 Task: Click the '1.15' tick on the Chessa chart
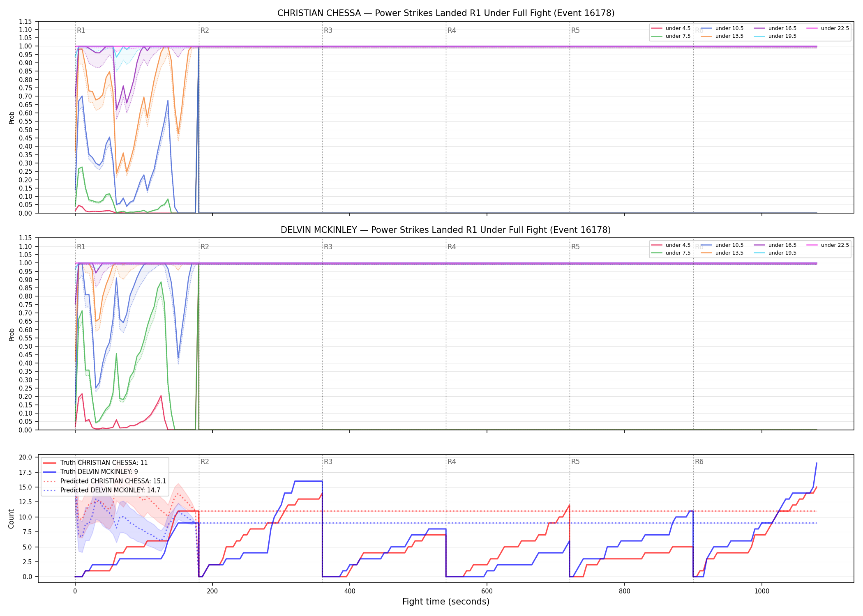pos(25,21)
